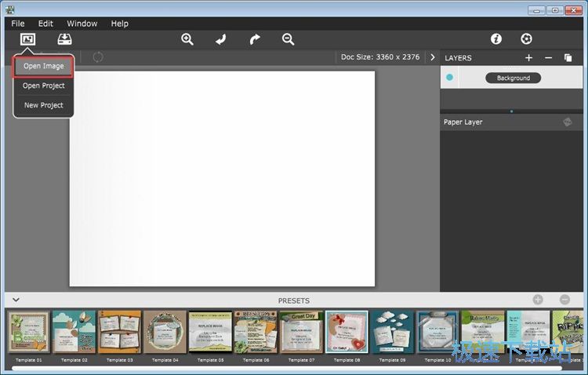Open the Window menu
The image size is (588, 375).
82,24
